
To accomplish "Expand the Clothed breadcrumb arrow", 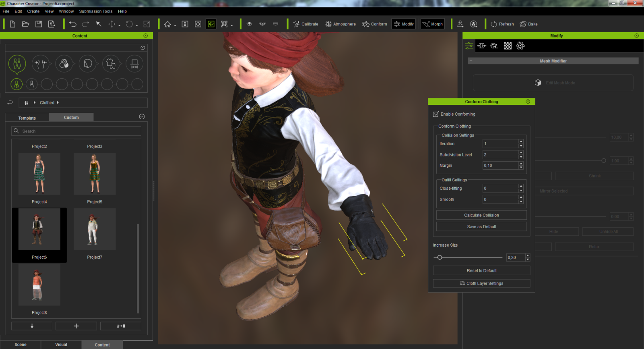I will coord(58,103).
